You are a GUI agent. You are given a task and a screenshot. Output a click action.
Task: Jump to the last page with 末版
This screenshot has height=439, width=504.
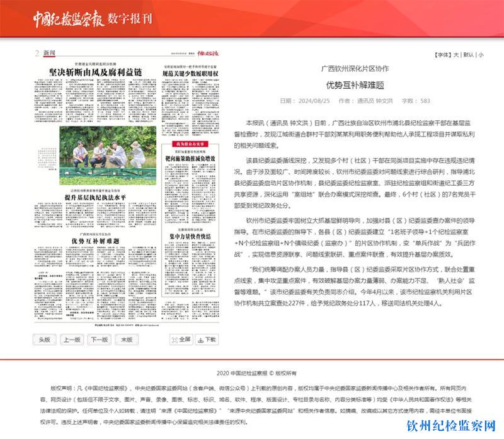[127, 339]
